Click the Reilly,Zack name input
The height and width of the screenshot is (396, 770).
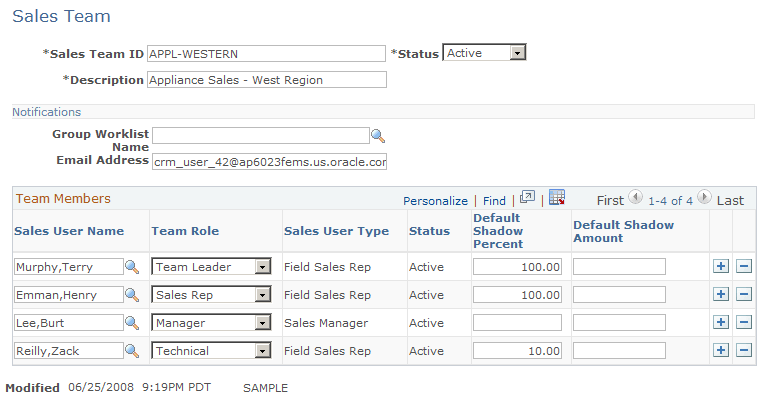pyautogui.click(x=69, y=351)
